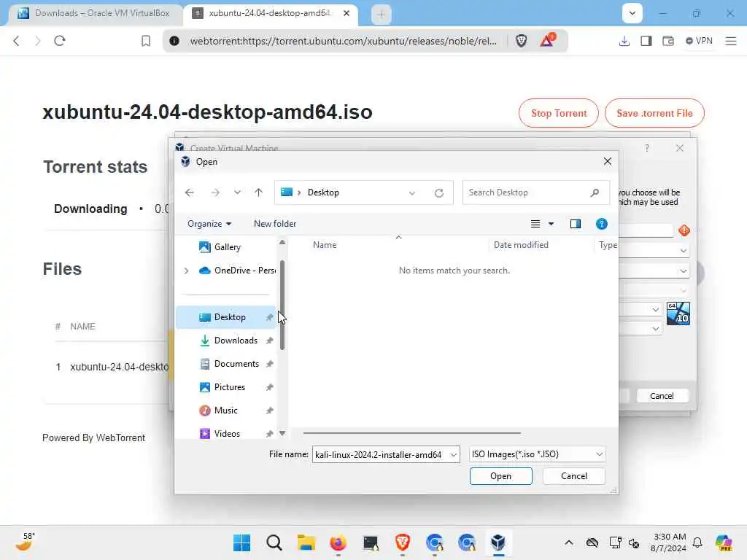Click the Open button
This screenshot has height=560, width=747.
point(500,476)
